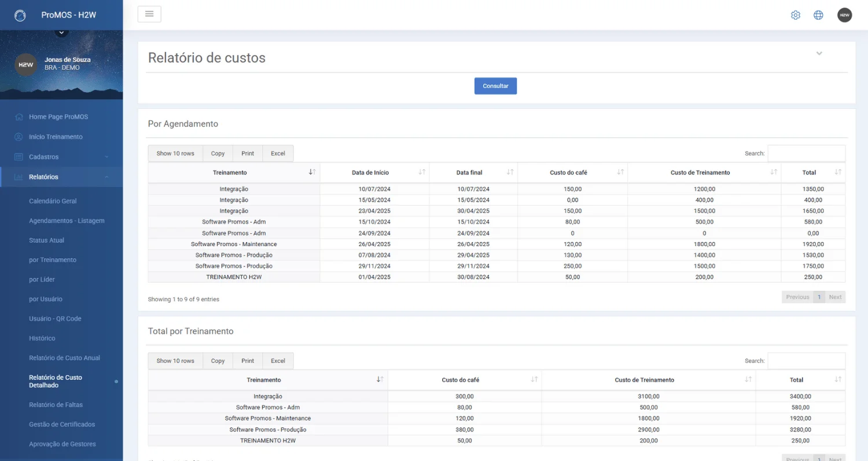This screenshot has width=868, height=461.
Task: Sort second table by Custo de Treinamento
Action: 648,380
